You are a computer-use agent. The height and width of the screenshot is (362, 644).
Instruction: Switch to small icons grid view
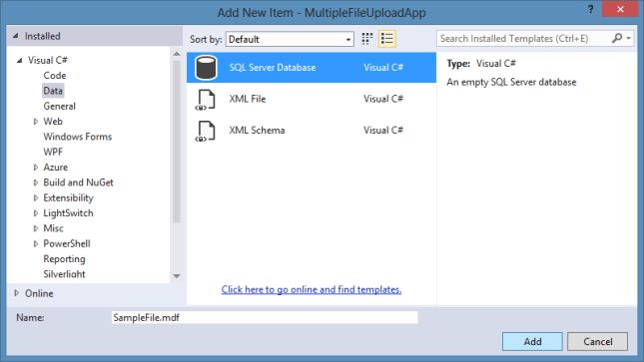[367, 39]
